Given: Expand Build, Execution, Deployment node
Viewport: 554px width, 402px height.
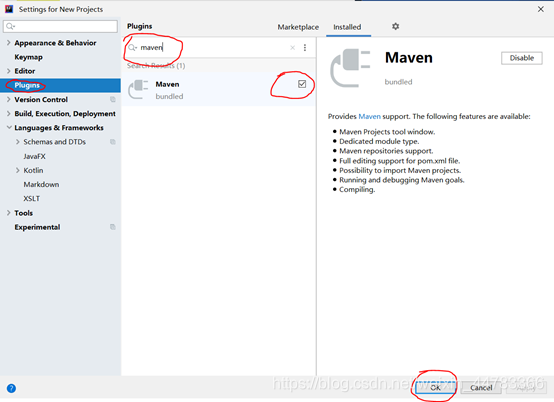Looking at the screenshot, I should [x=8, y=114].
